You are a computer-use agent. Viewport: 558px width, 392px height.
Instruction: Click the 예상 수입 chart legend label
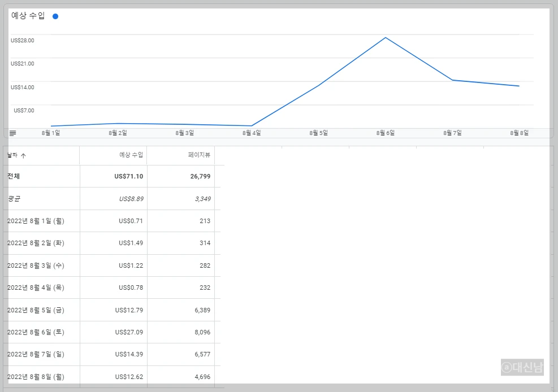28,16
